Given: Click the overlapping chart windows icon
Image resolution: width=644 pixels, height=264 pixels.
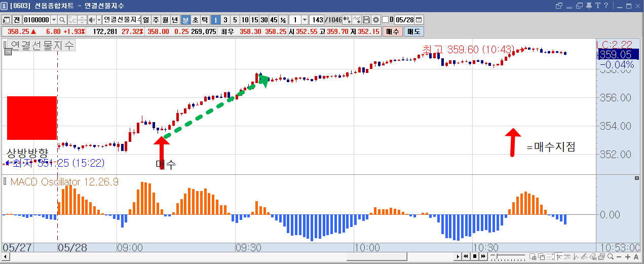Looking at the screenshot, I should coord(542,256).
